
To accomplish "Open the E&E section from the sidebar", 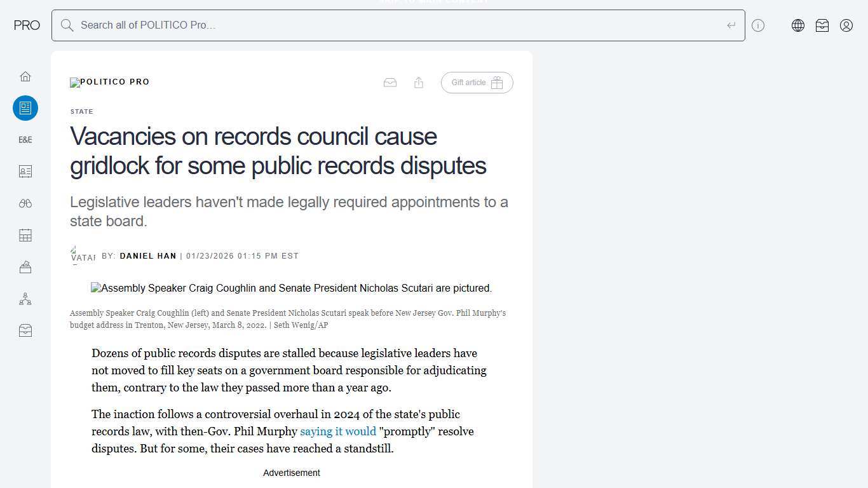I will pos(25,139).
